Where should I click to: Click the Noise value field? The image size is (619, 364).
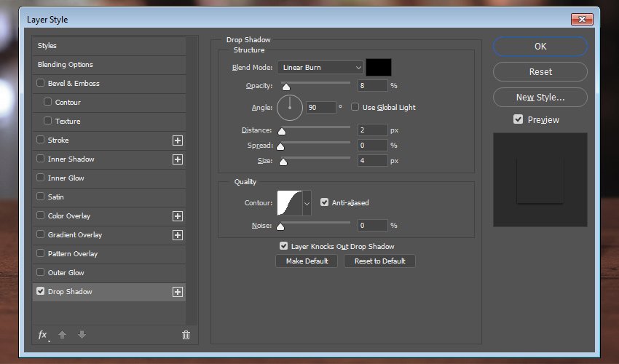tap(373, 226)
